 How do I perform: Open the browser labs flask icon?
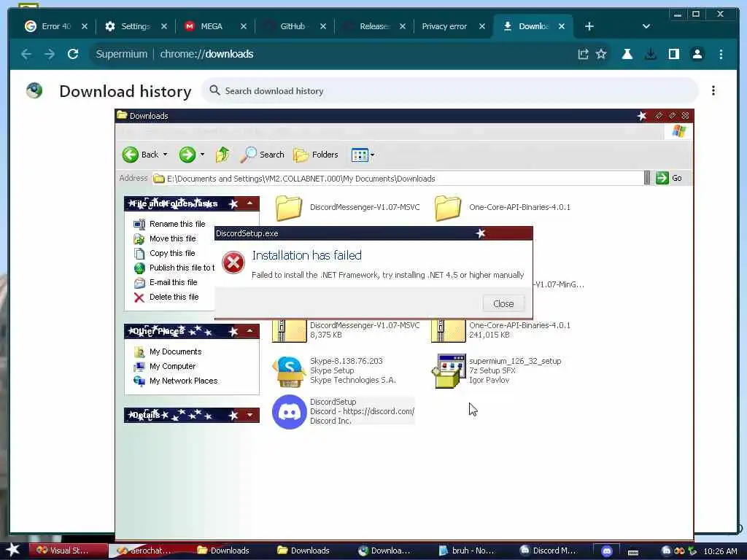pos(627,54)
